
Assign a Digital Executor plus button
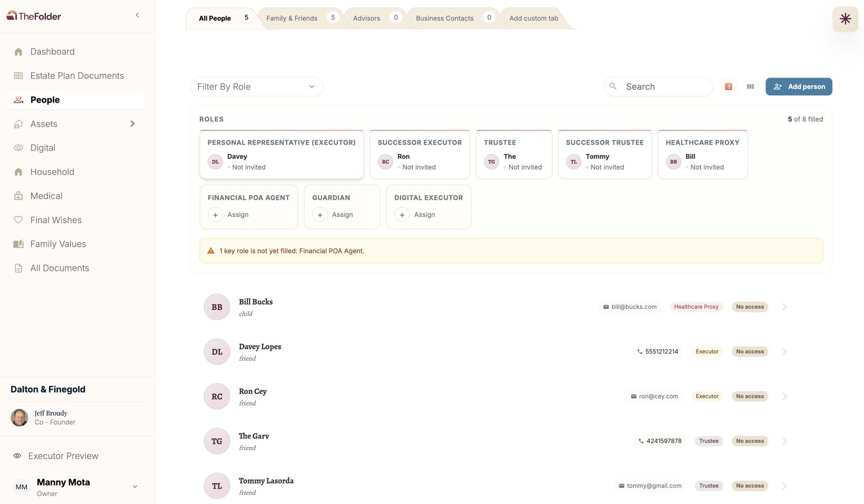pos(402,215)
